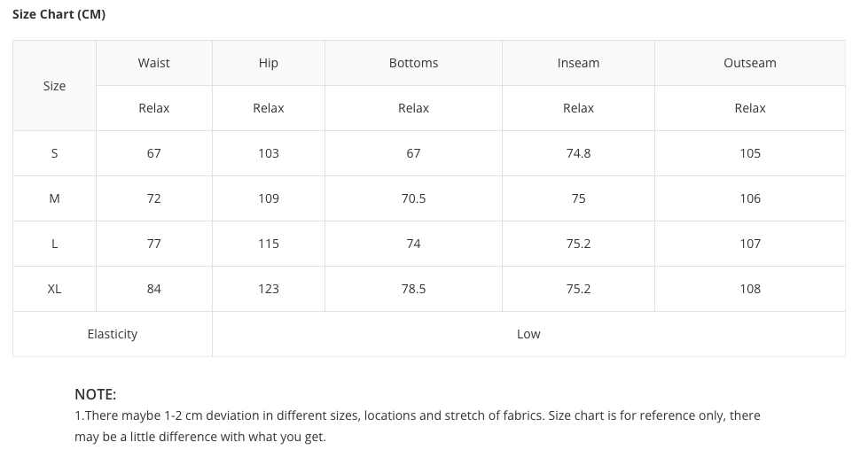Select the S size row label
Screen dimensions: 868x450
coord(54,153)
